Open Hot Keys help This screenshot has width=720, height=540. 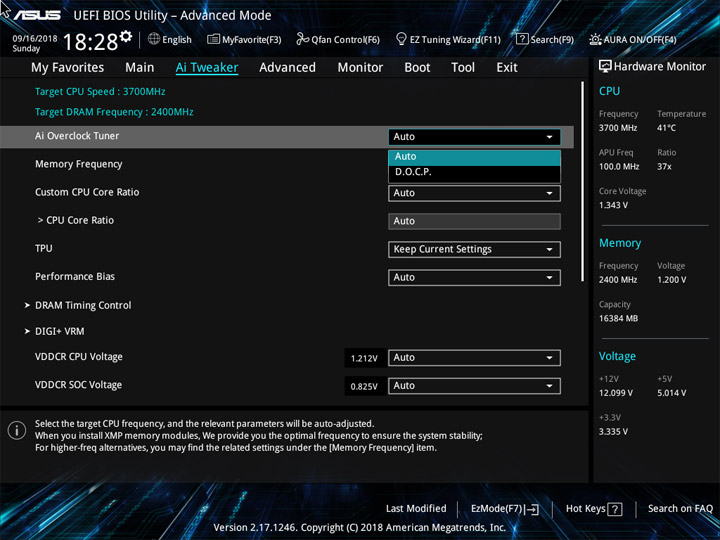[594, 509]
